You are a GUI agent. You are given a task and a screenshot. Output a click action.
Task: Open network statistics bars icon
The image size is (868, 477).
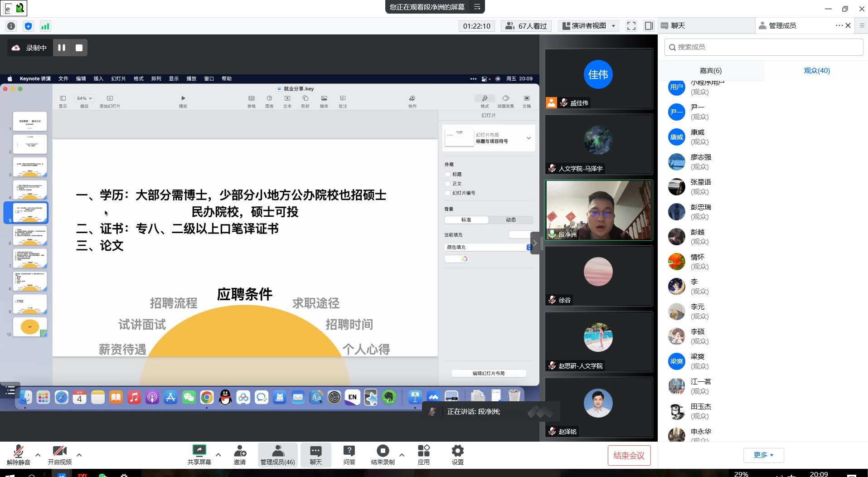pyautogui.click(x=45, y=26)
